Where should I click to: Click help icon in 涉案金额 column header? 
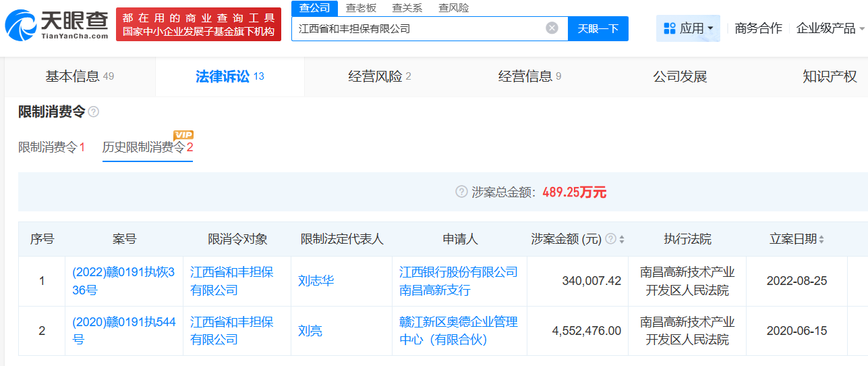tap(610, 239)
